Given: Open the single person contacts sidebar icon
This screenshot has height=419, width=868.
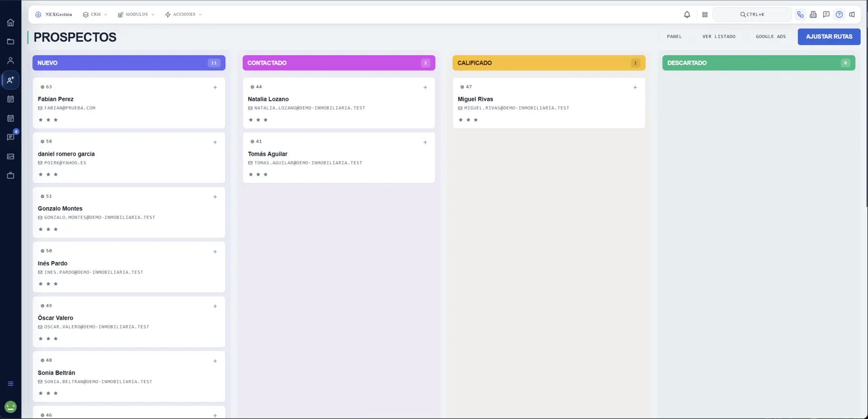Looking at the screenshot, I should 10,61.
